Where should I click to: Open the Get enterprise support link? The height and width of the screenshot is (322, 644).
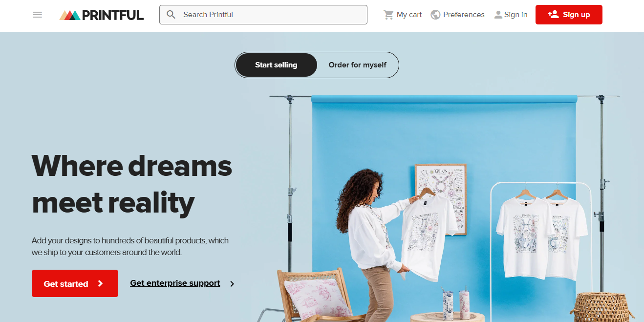pyautogui.click(x=175, y=283)
